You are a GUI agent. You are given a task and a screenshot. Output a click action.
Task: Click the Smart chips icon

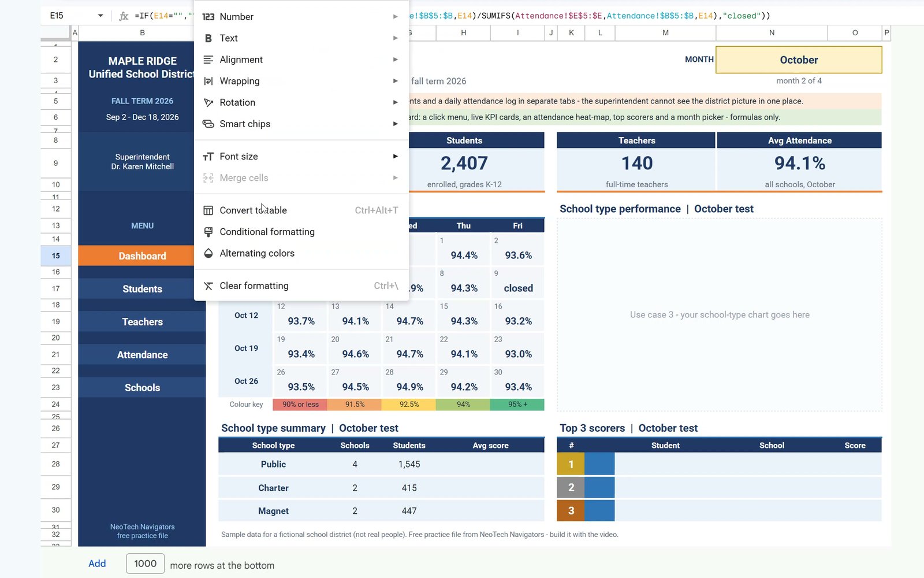click(208, 124)
